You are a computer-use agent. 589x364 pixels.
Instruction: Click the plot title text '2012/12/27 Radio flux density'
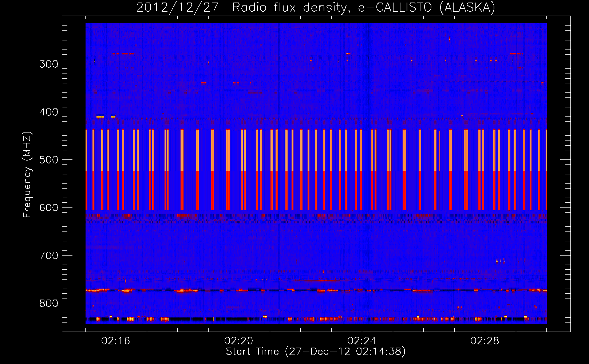[243, 8]
